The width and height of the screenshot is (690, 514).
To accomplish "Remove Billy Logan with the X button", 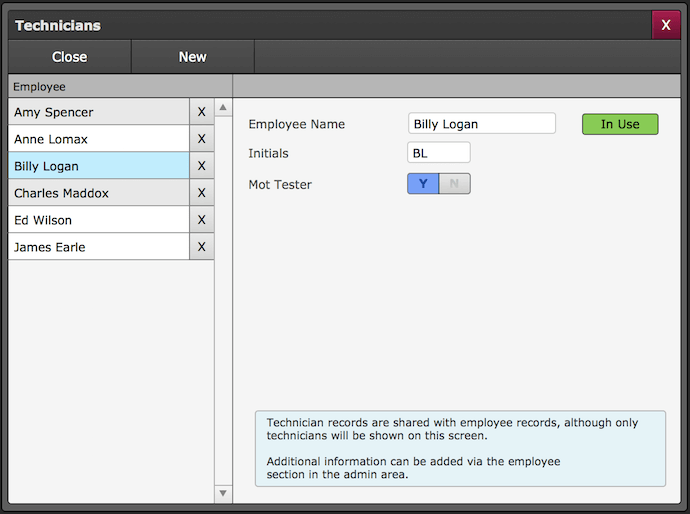I will tap(201, 166).
